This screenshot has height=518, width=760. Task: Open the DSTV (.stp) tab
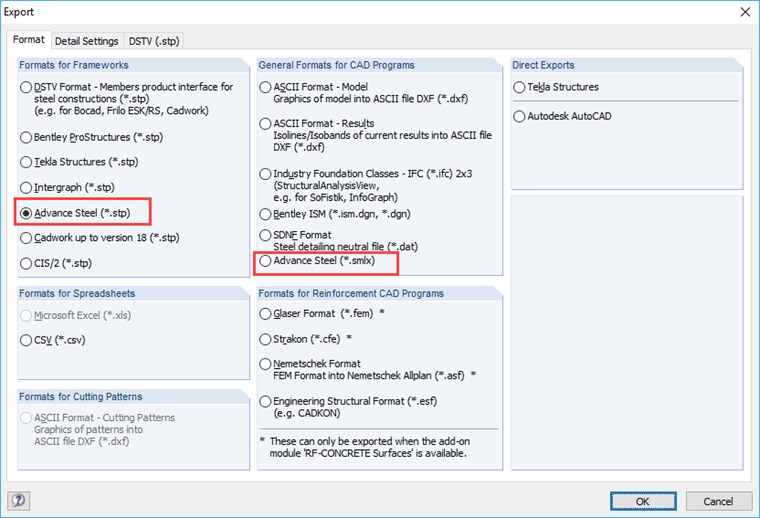(x=155, y=41)
